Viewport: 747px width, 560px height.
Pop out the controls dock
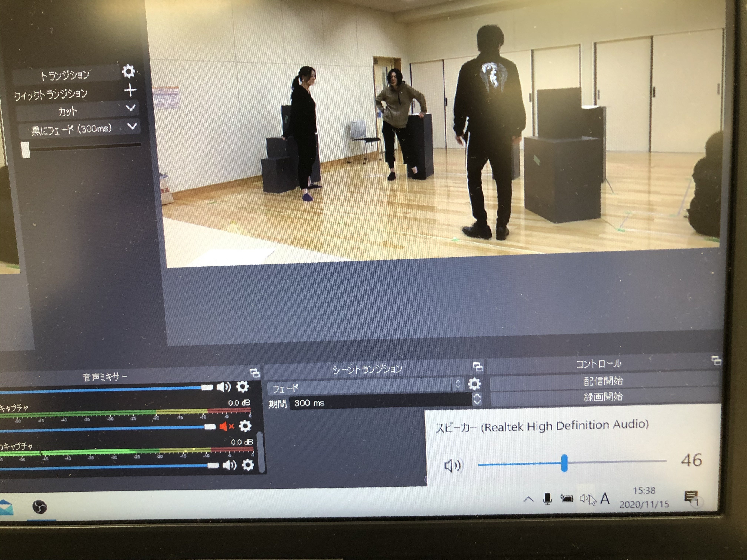pyautogui.click(x=716, y=361)
